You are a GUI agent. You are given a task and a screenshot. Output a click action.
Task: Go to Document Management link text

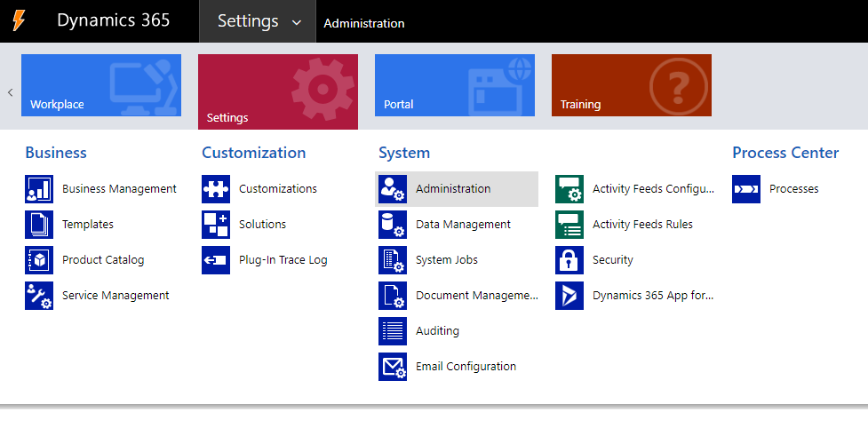click(476, 296)
